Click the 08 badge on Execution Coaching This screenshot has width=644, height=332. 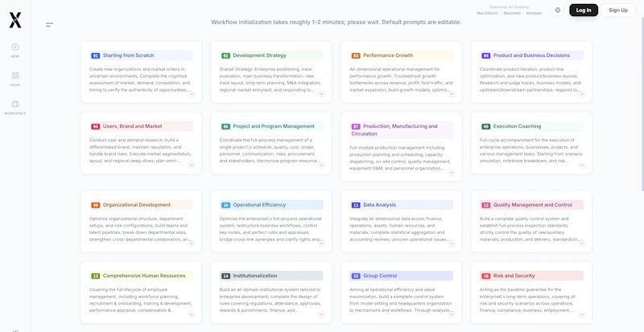(486, 126)
